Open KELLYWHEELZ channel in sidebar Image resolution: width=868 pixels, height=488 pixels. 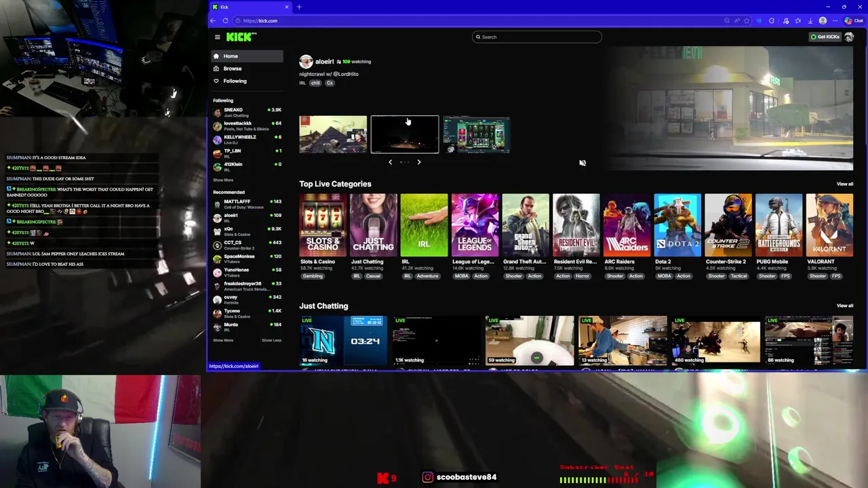247,140
